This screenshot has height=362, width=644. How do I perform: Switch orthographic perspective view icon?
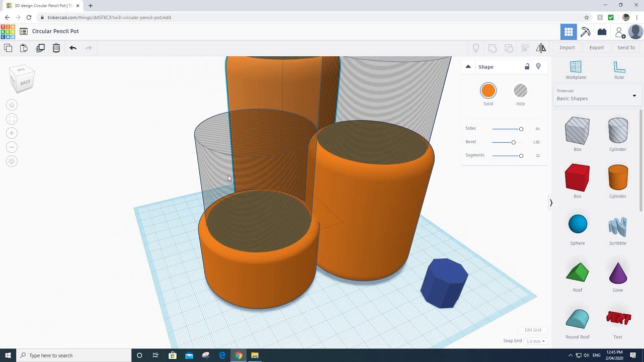(12, 161)
